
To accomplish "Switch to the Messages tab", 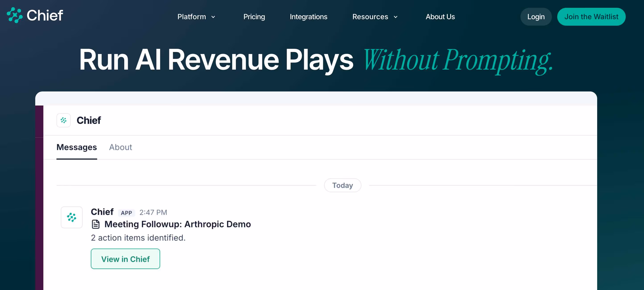I will point(76,147).
